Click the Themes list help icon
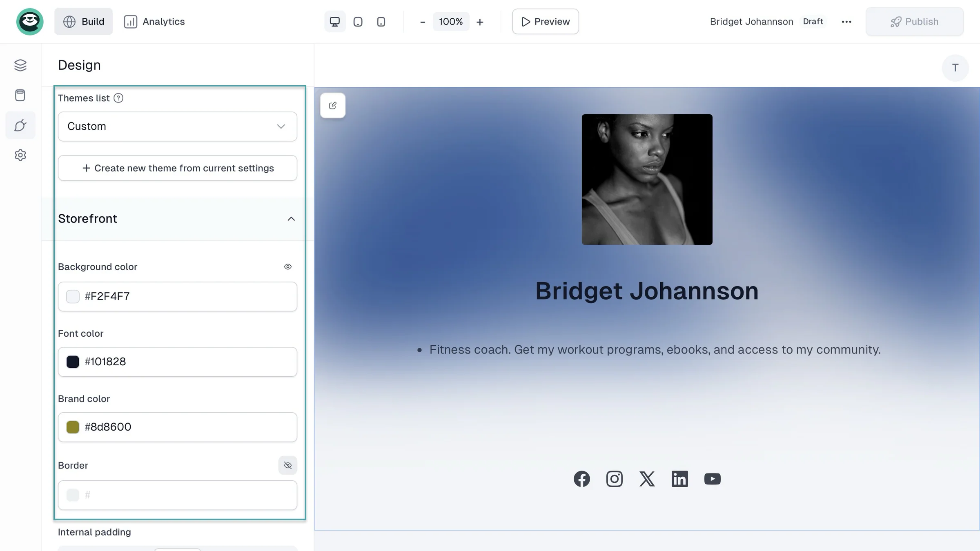 tap(118, 98)
